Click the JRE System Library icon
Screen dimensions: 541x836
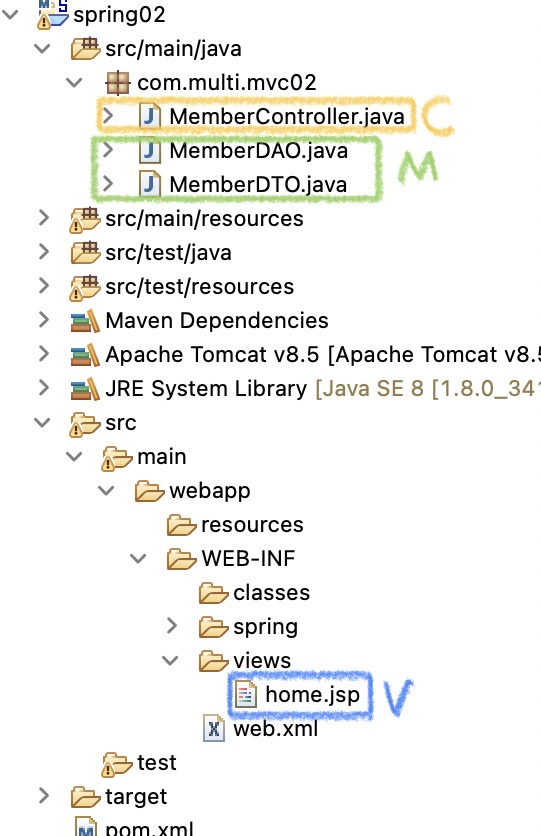click(85, 389)
